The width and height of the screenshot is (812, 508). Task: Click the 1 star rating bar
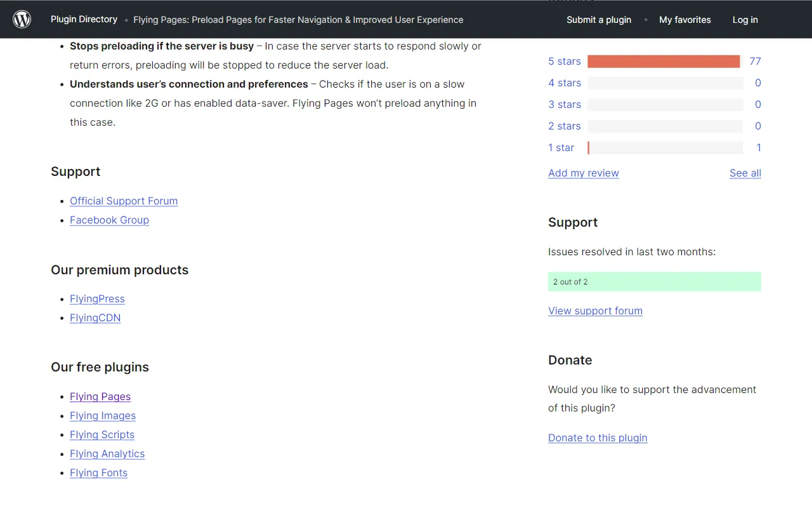(665, 147)
